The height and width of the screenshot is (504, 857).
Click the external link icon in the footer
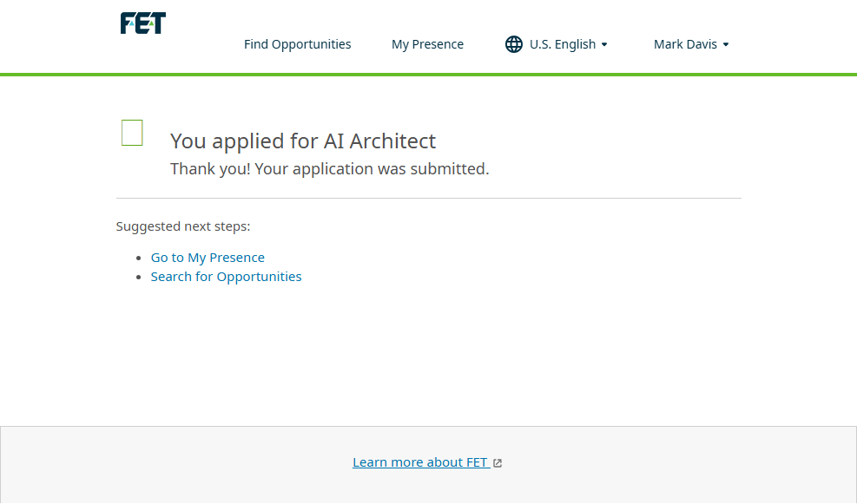(498, 463)
